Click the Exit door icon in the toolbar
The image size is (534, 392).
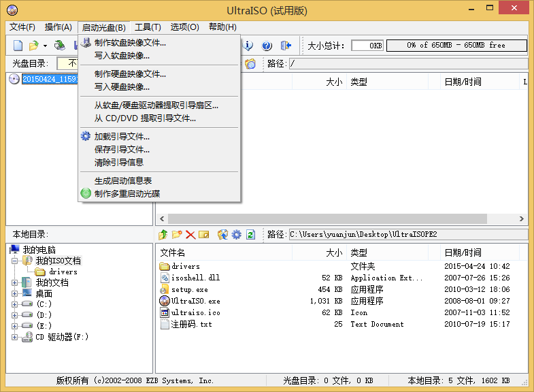(286, 46)
